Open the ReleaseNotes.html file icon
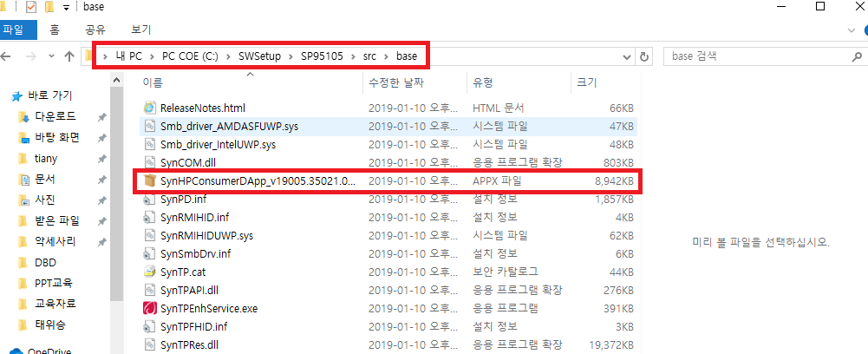868x354 pixels. (150, 108)
